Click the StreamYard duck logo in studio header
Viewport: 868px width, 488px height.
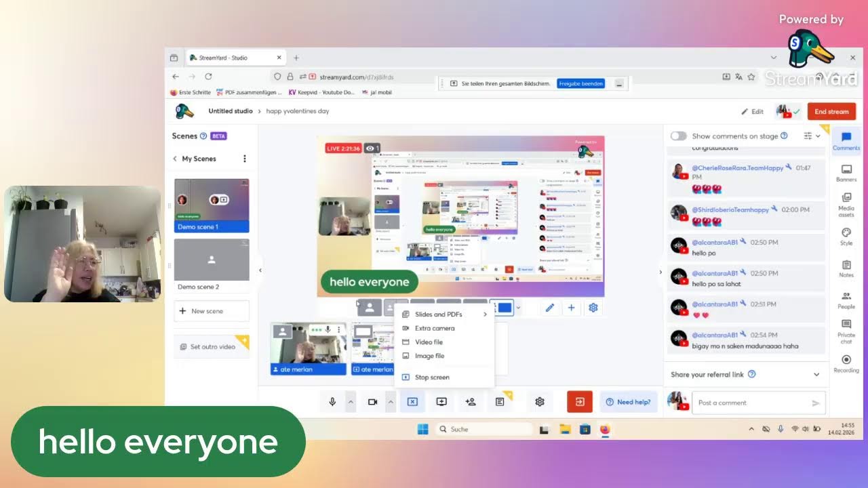pyautogui.click(x=184, y=111)
